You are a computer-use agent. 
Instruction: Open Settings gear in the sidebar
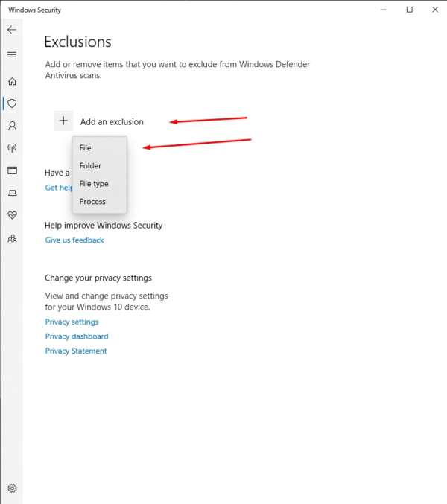(12, 488)
